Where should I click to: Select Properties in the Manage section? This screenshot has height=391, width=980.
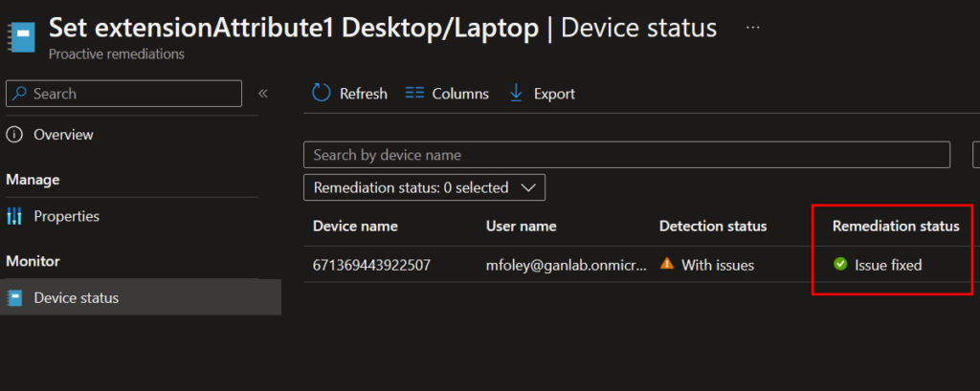pyautogui.click(x=66, y=216)
